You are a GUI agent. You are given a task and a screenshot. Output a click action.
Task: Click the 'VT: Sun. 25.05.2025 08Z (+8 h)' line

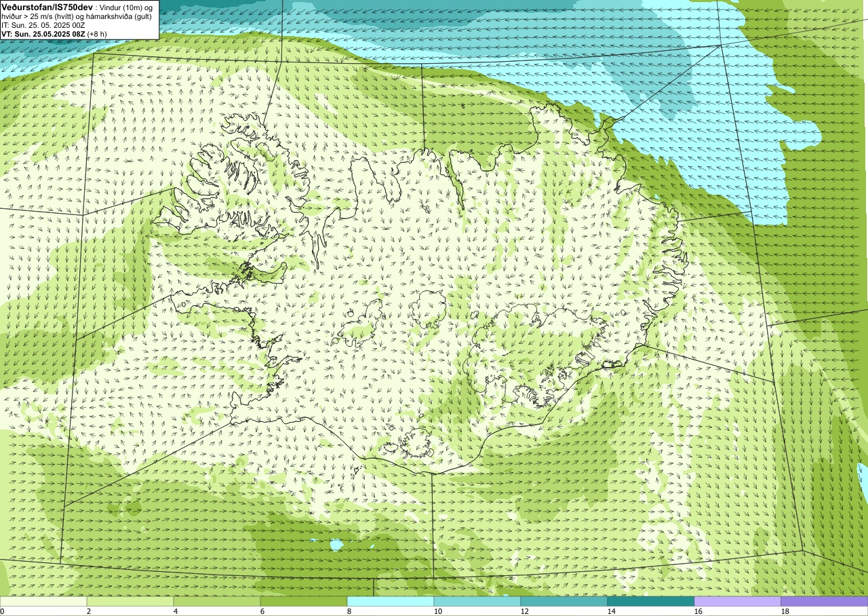coord(54,34)
